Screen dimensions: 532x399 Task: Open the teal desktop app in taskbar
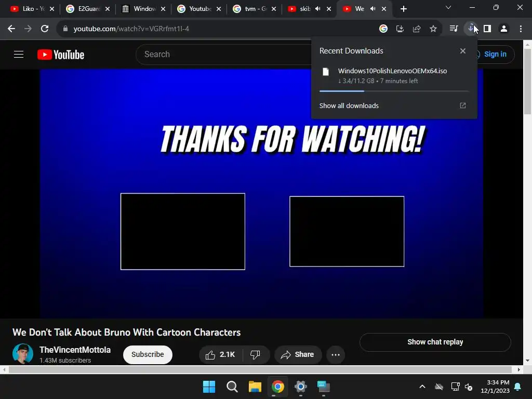tap(323, 387)
